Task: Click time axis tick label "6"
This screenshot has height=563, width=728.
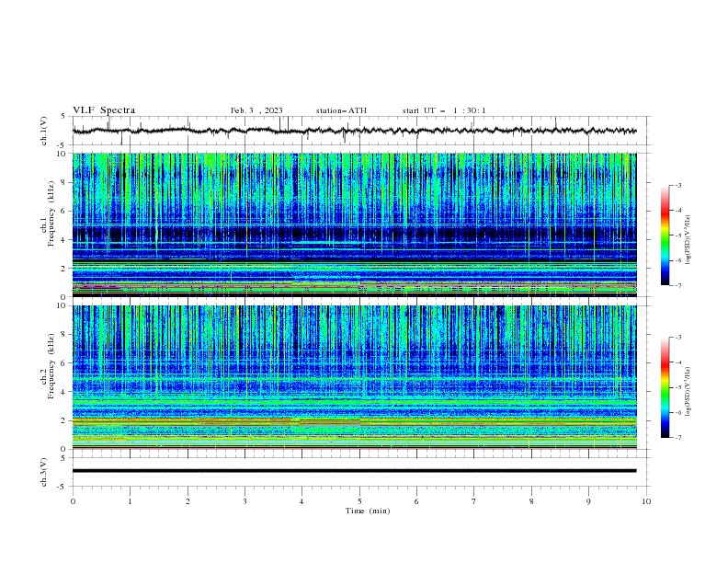Action: [417, 501]
